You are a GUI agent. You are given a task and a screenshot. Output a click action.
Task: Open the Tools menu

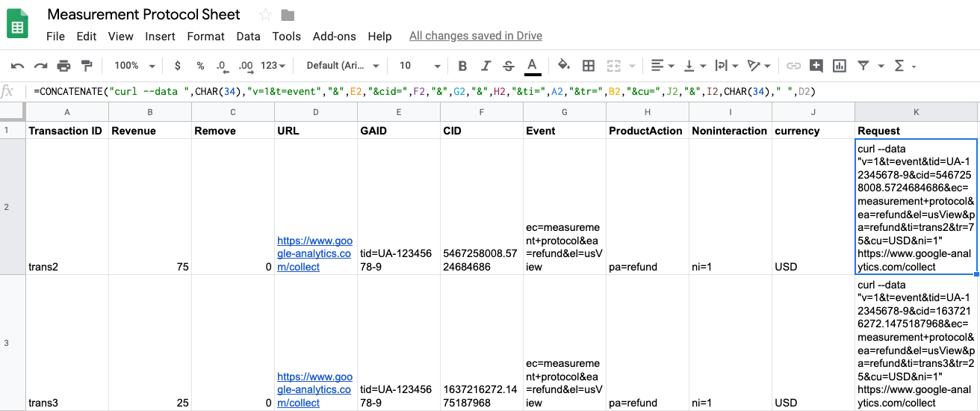pos(287,36)
